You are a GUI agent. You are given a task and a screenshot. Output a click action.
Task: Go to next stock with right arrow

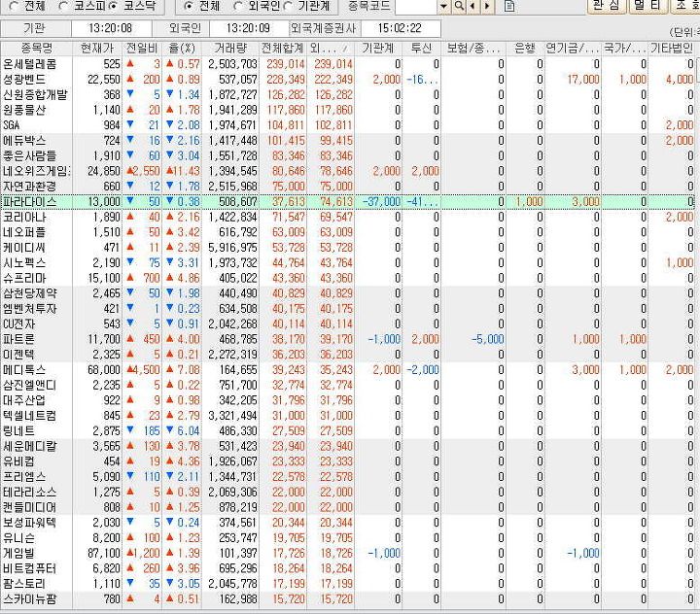tap(487, 6)
